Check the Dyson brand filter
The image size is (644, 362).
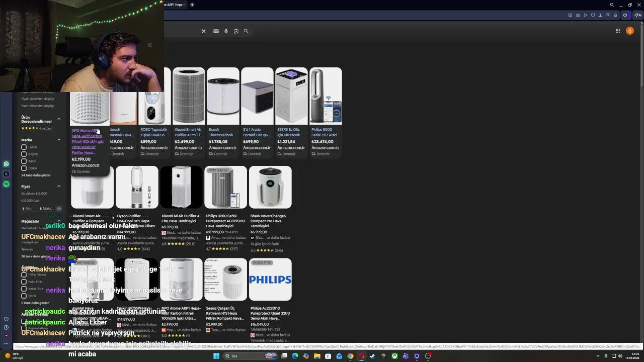click(x=24, y=147)
